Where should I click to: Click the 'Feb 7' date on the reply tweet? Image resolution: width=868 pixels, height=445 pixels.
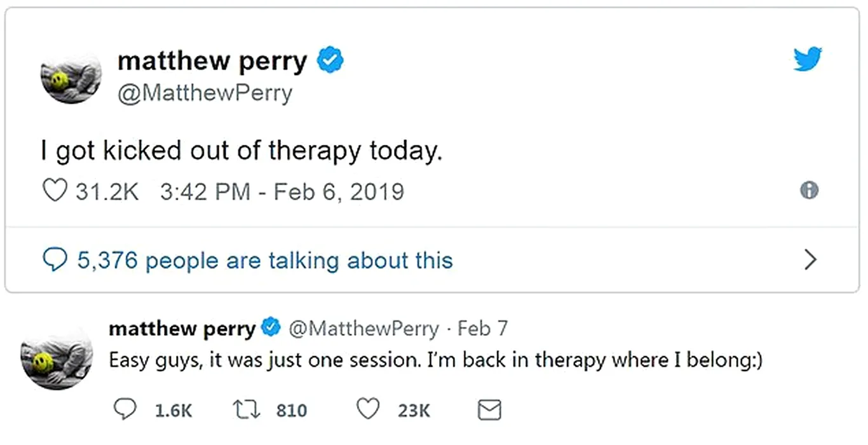point(482,328)
